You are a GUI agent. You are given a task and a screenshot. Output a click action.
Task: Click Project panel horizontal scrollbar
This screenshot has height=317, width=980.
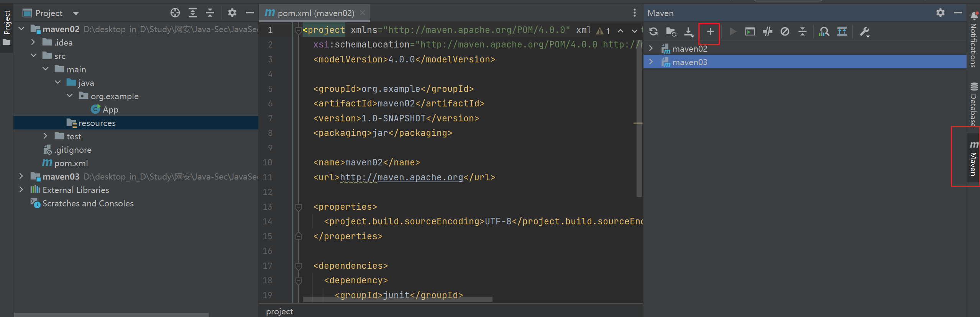[x=112, y=315]
